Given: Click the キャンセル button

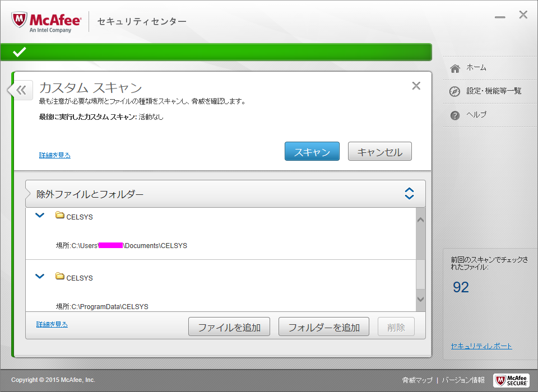Looking at the screenshot, I should 380,151.
